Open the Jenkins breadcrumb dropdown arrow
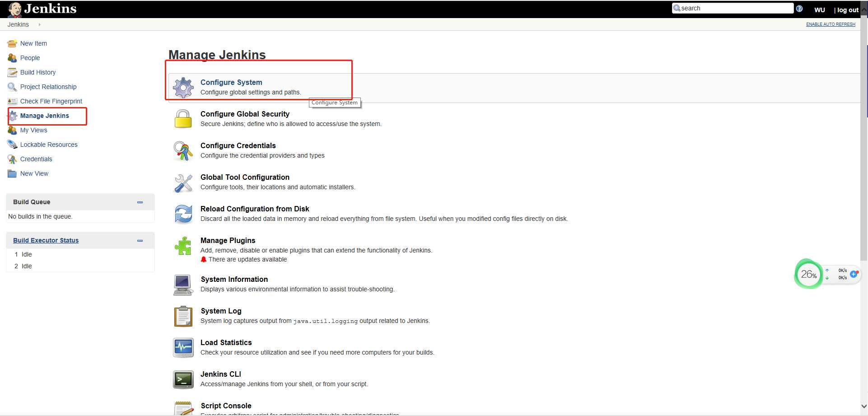 [x=39, y=24]
